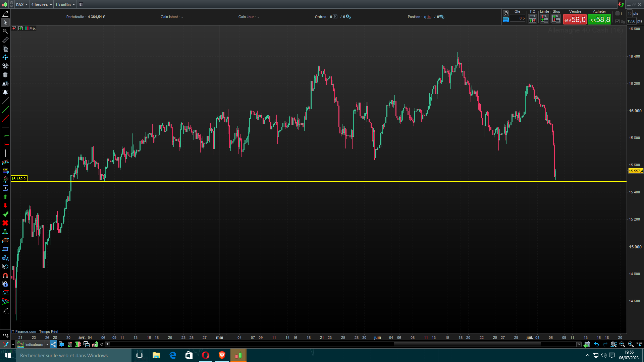Select the magnet snap tool
This screenshot has height=362, width=644.
point(5,275)
